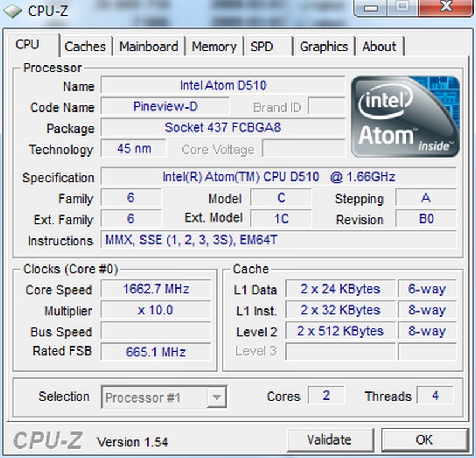476x458 pixels.
Task: Open the Graphics tab
Action: coord(323,47)
